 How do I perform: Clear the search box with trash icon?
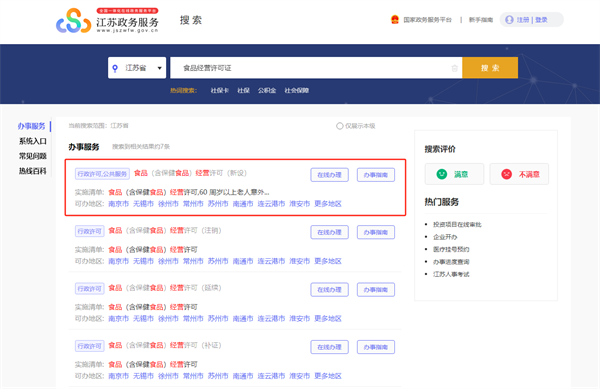click(454, 68)
